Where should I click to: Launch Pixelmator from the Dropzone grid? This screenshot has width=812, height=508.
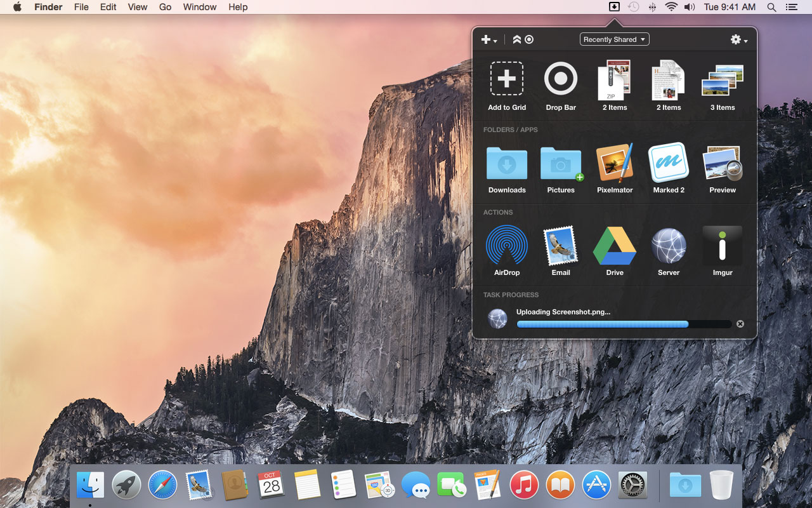(615, 169)
